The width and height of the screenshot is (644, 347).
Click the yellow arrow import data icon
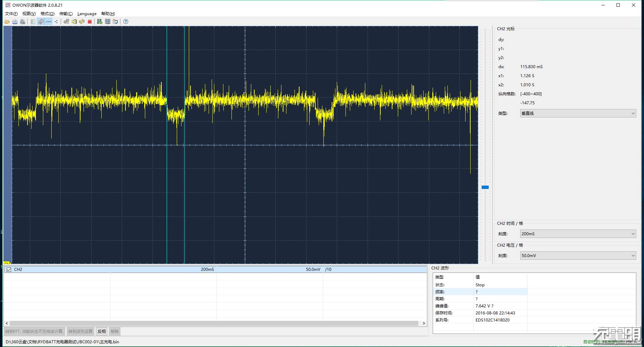(x=74, y=21)
